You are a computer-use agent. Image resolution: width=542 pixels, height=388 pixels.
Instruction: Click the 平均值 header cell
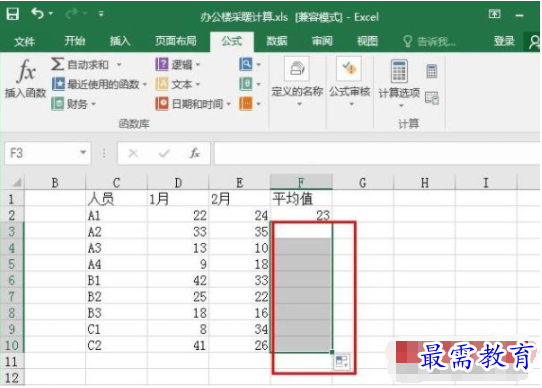[301, 199]
